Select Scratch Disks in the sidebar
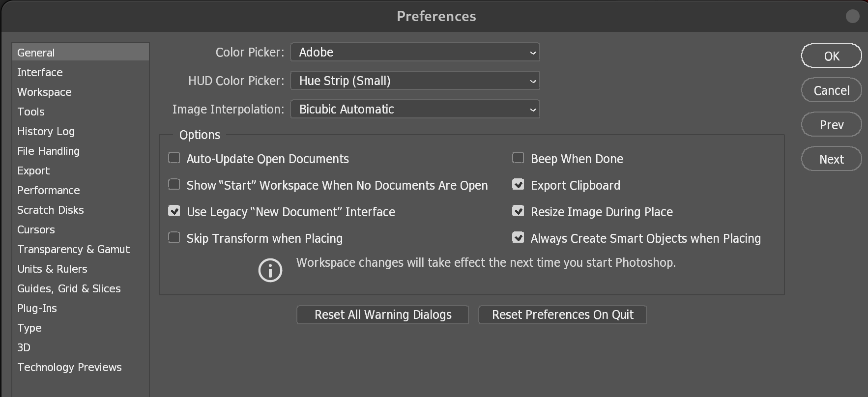The height and width of the screenshot is (397, 868). [51, 210]
